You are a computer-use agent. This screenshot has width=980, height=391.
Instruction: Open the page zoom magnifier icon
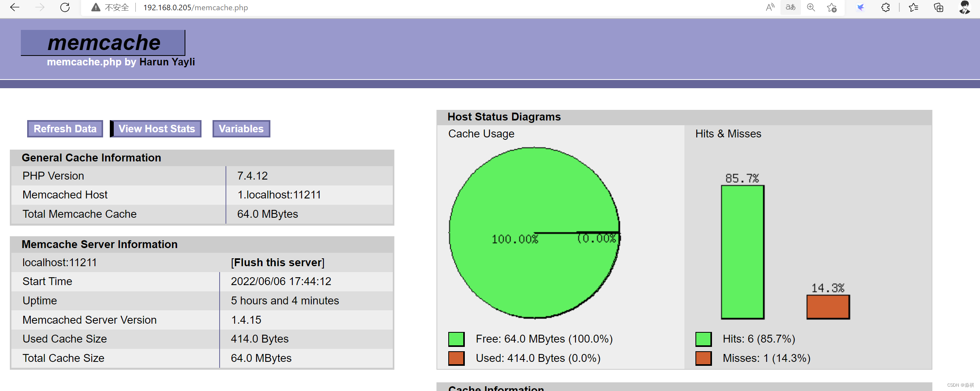811,7
